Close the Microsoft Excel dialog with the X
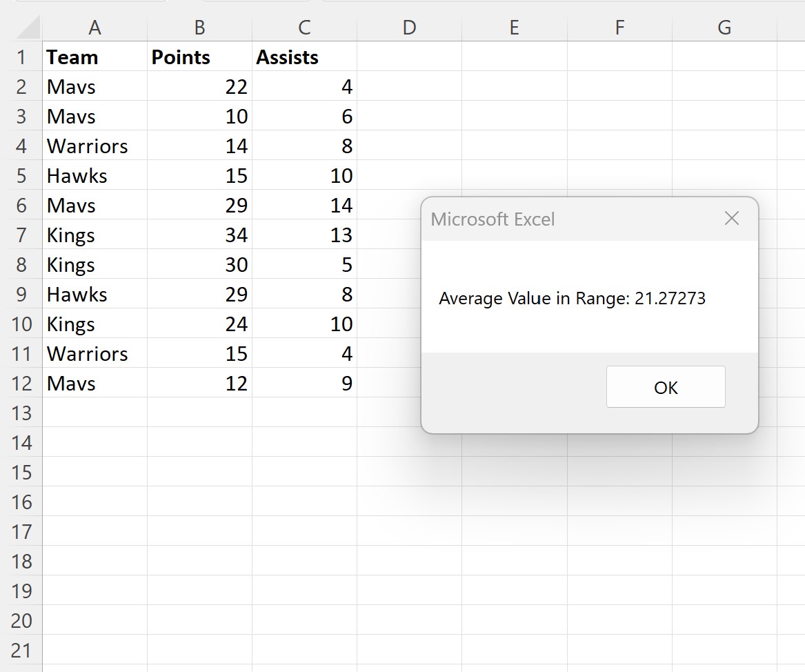This screenshot has width=805, height=672. [x=731, y=218]
